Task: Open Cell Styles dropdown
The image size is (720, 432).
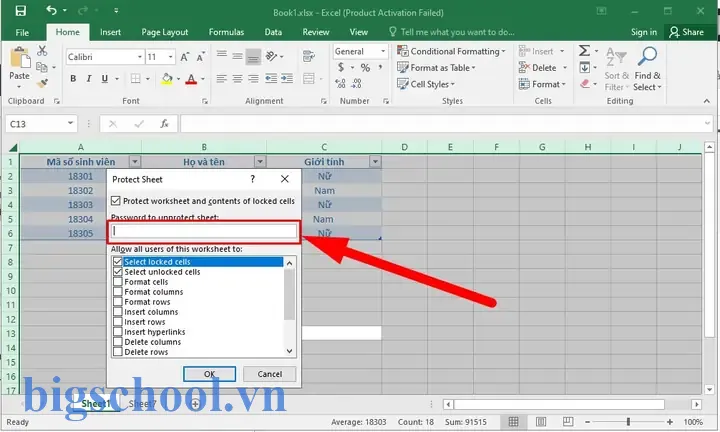Action: click(x=426, y=84)
